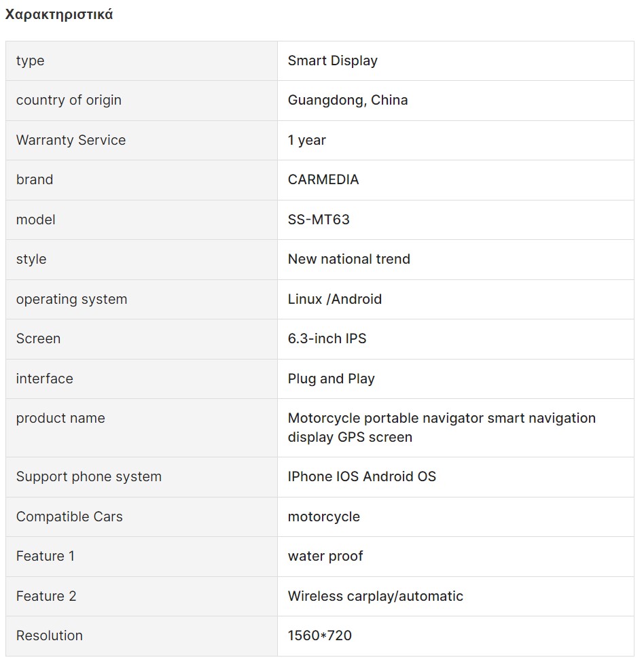Image resolution: width=644 pixels, height=664 pixels.
Task: Click the 'Plug and Play' value
Action: coord(331,379)
